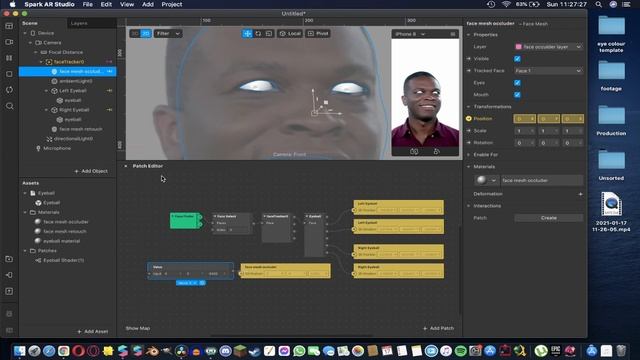This screenshot has width=640, height=360.
Task: Collapse the faceTracker0 tree node
Action: [41, 62]
